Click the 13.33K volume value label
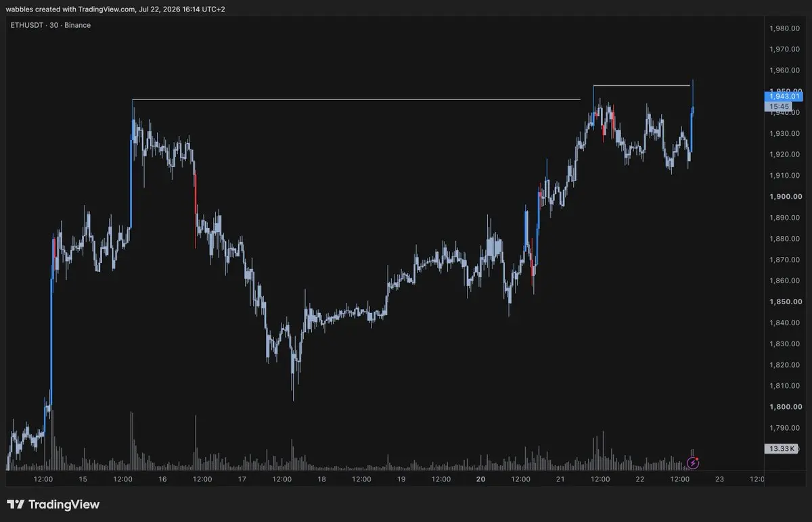Image resolution: width=812 pixels, height=522 pixels. coord(781,448)
